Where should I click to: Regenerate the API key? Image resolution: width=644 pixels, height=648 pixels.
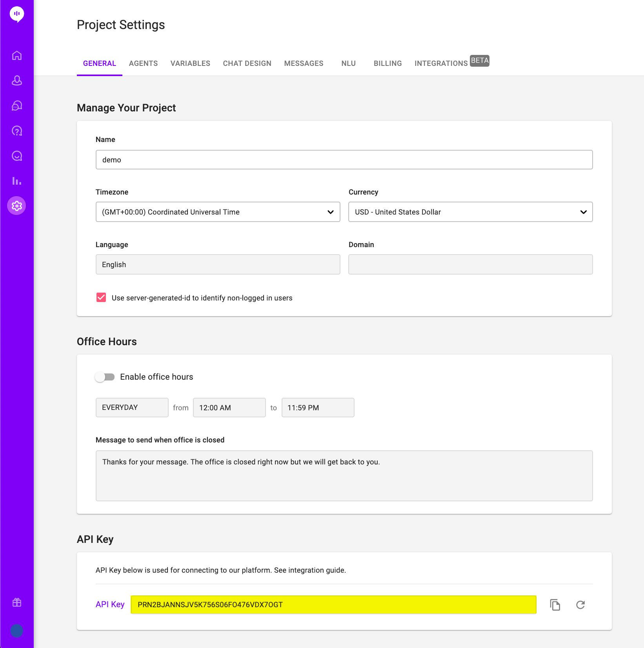pyautogui.click(x=580, y=605)
